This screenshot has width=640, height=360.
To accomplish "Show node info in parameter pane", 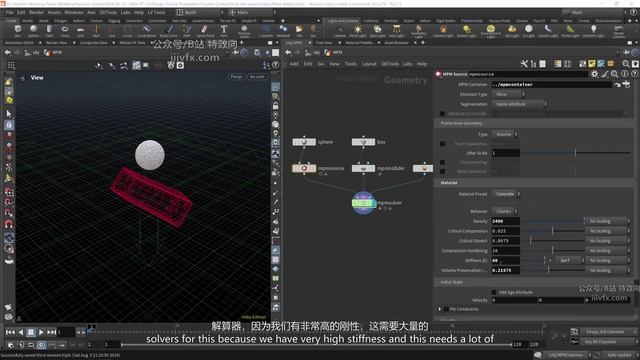I will 625,74.
